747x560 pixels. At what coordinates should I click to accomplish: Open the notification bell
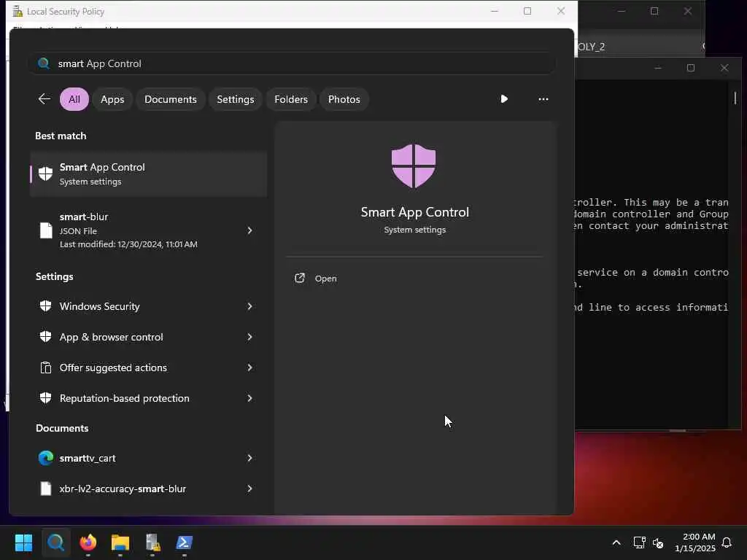pos(727,542)
